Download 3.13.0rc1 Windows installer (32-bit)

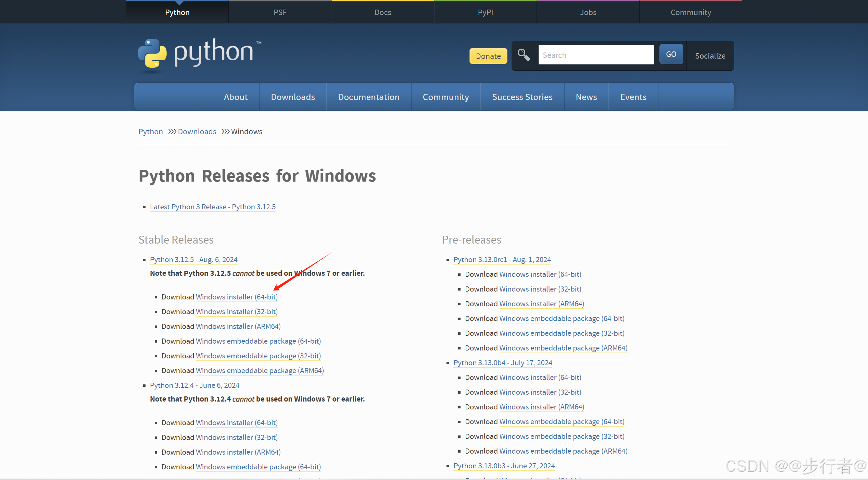(540, 289)
